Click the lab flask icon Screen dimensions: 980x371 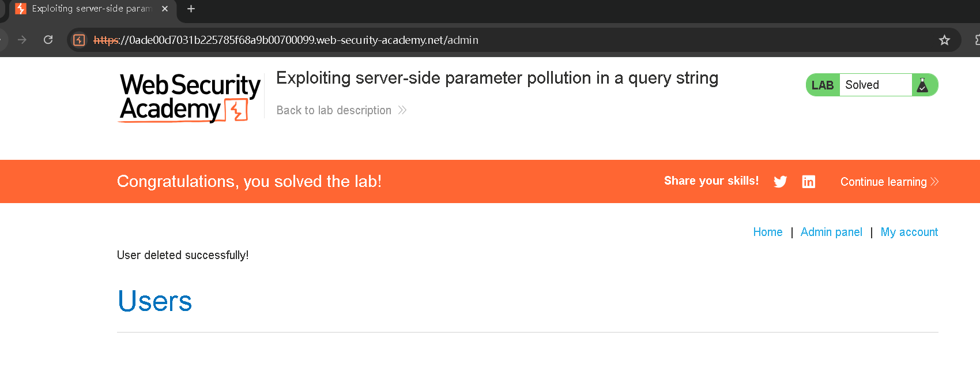tap(922, 85)
